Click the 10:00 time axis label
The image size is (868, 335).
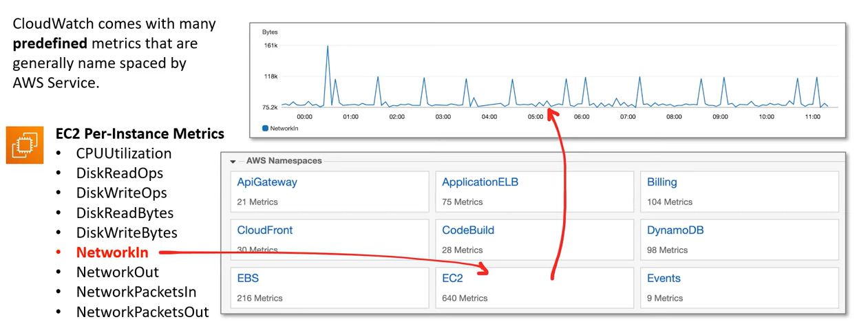(x=766, y=117)
